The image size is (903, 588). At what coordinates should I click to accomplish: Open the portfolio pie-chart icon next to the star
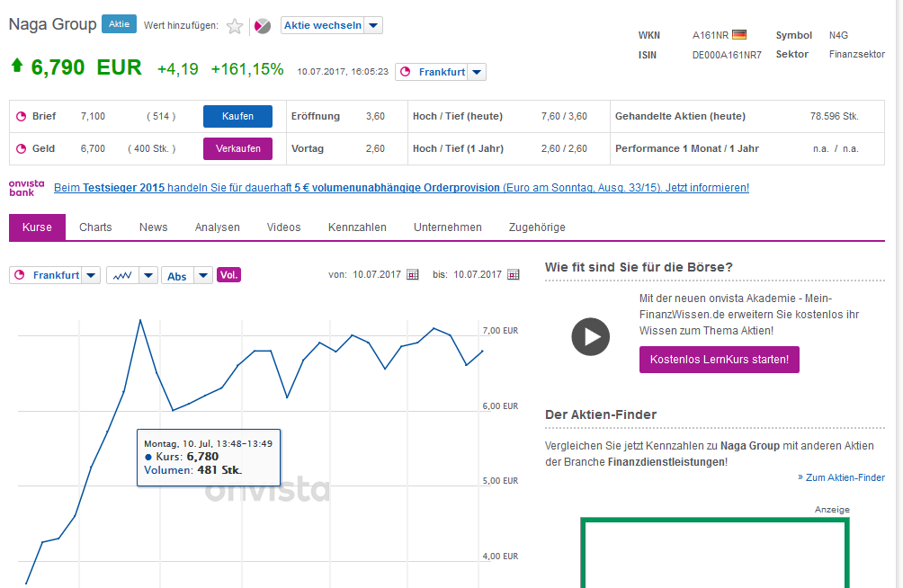tap(261, 26)
